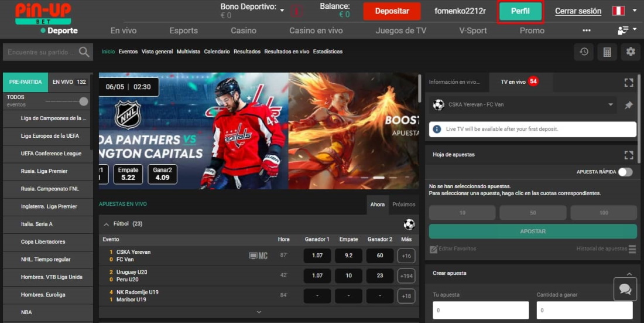This screenshot has height=323, width=644.
Task: Select Ganar2 4.09 on NHL banner
Action: click(x=162, y=174)
